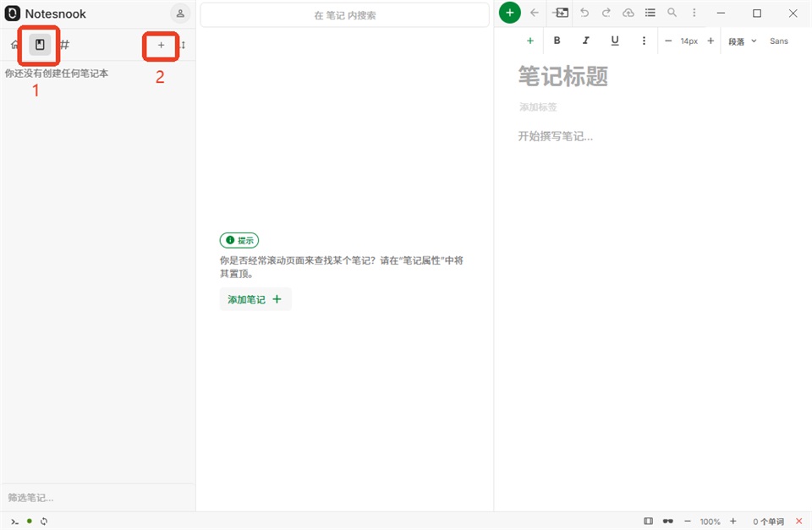This screenshot has height=530, width=812.
Task: Toggle italic formatting
Action: (x=585, y=41)
